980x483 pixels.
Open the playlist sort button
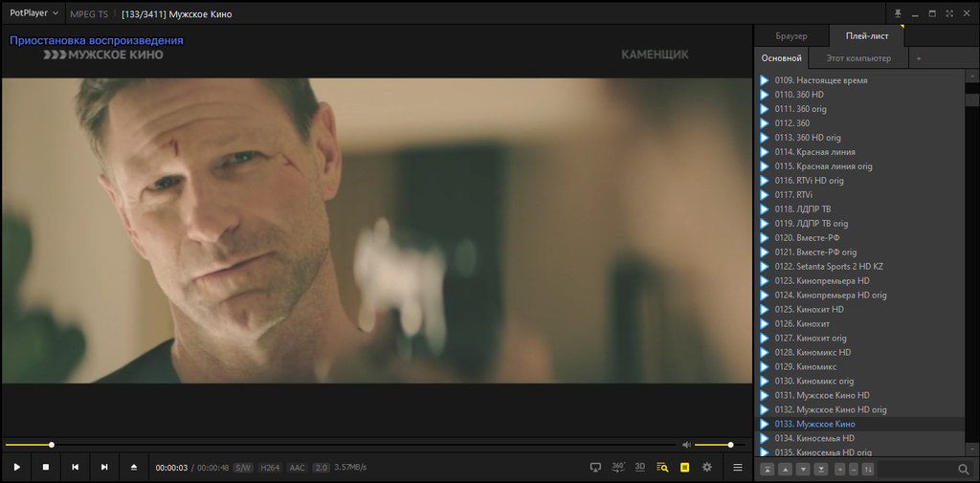point(867,469)
